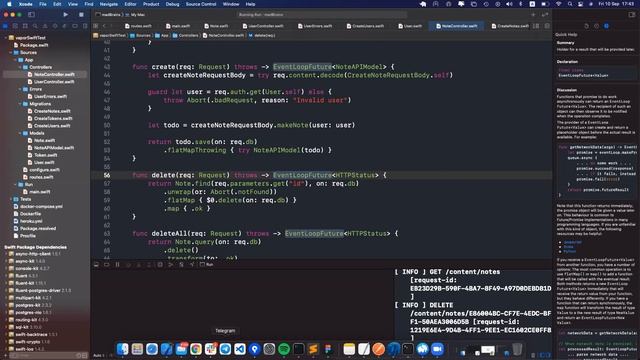
Task: Run the project with the play button
Action: click(x=66, y=15)
